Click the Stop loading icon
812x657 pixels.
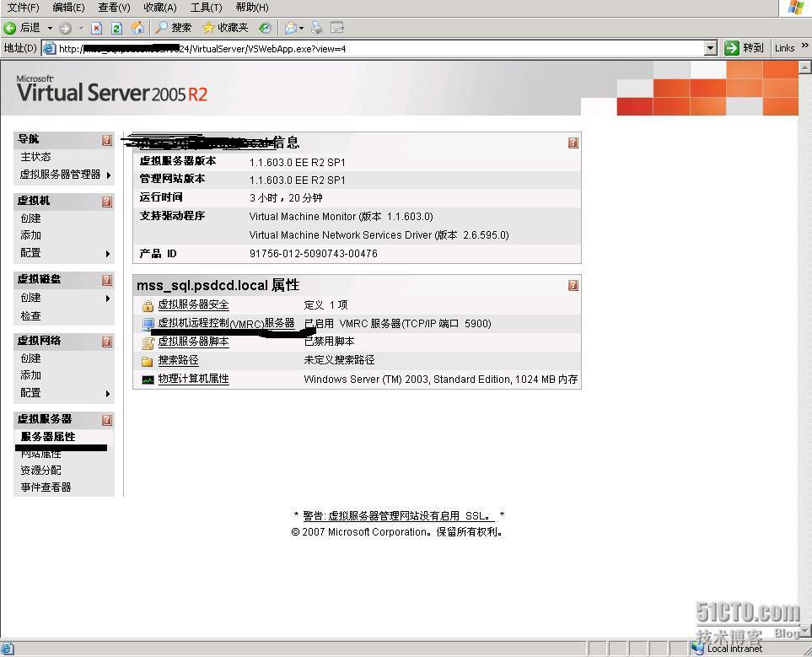[97, 28]
